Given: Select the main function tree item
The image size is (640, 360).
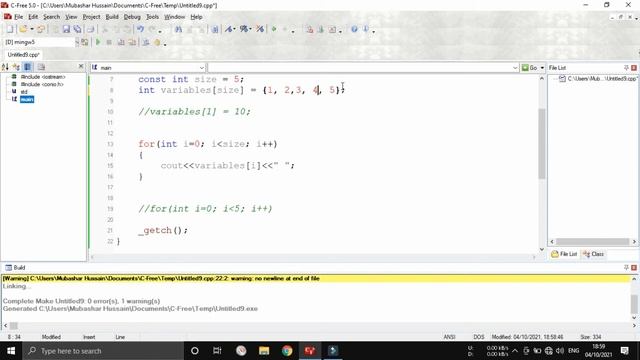Looking at the screenshot, I should coord(27,99).
